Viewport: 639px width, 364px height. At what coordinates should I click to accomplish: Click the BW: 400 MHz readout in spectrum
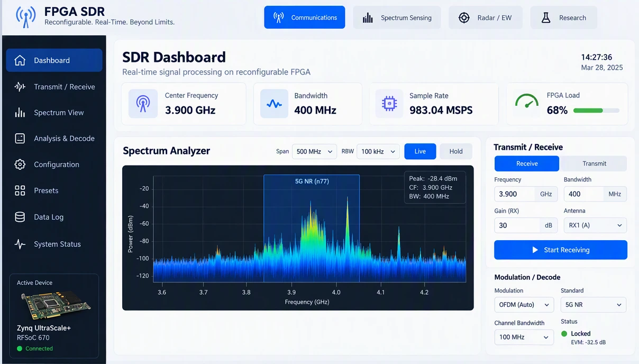[x=429, y=196]
